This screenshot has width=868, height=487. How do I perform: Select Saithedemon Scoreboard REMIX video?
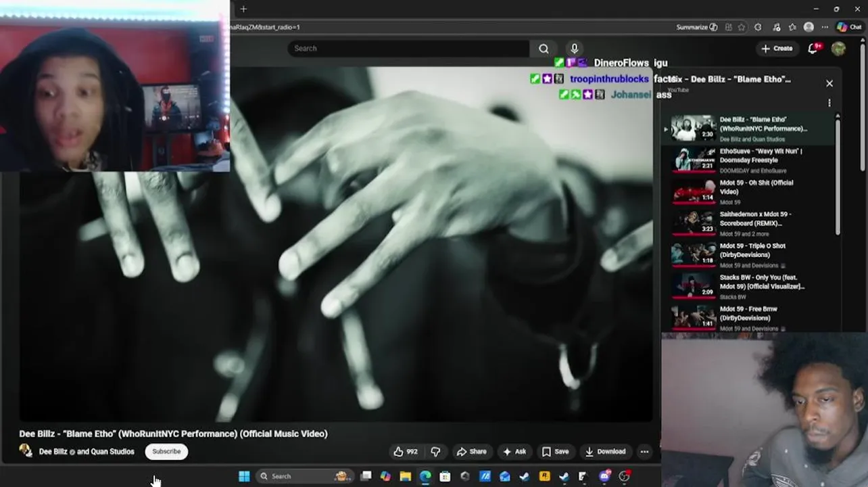tap(749, 223)
